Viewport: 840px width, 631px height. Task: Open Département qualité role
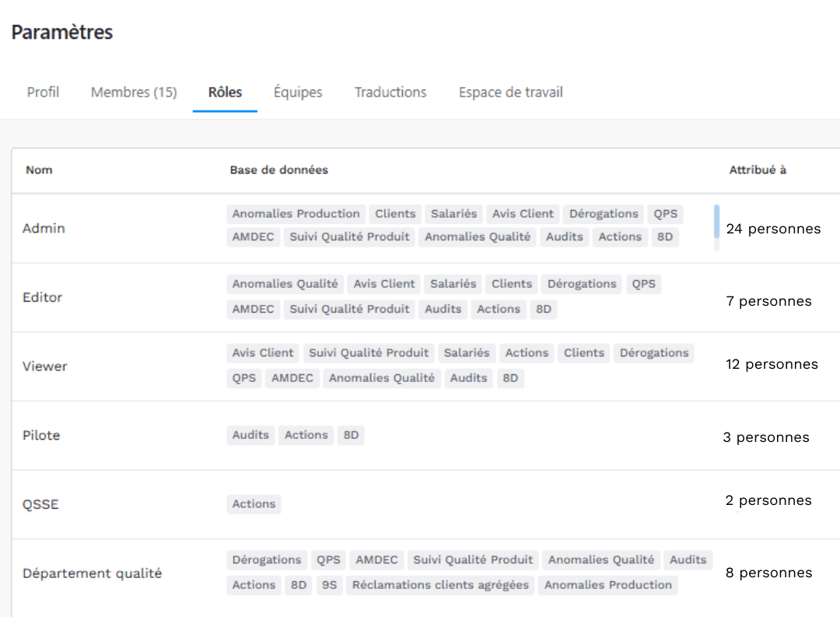[x=92, y=573]
